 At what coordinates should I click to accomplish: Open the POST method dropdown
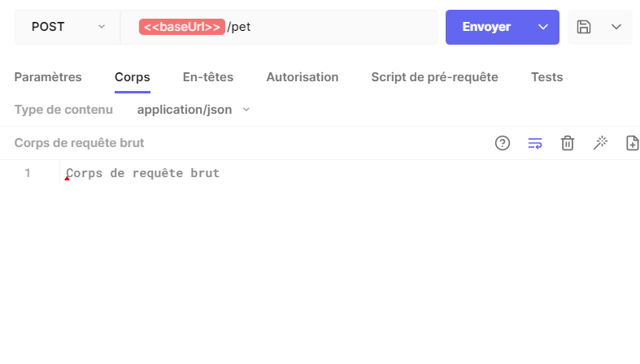67,27
